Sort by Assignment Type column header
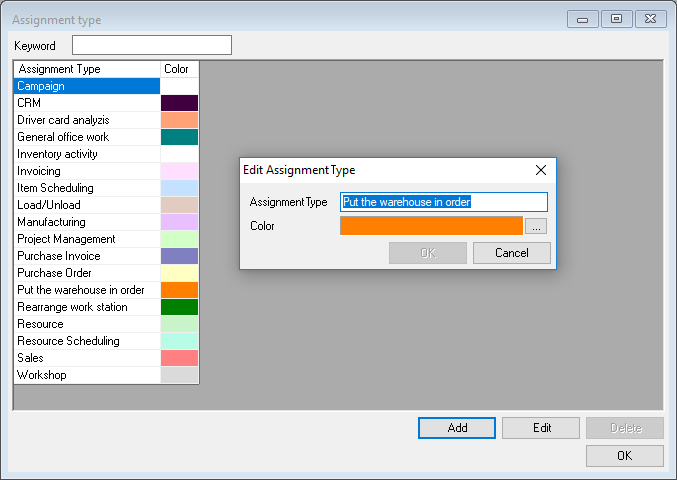Screen dimensions: 677x480 [87, 69]
